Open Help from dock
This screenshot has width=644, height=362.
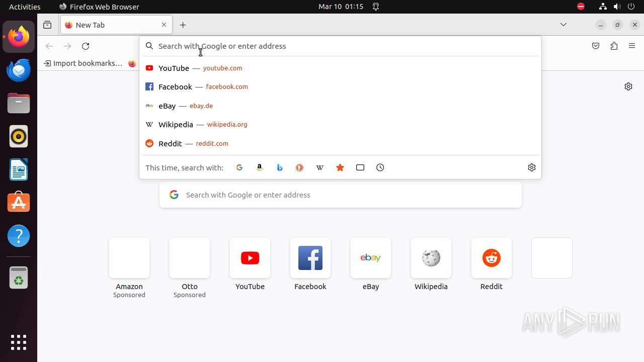[19, 236]
